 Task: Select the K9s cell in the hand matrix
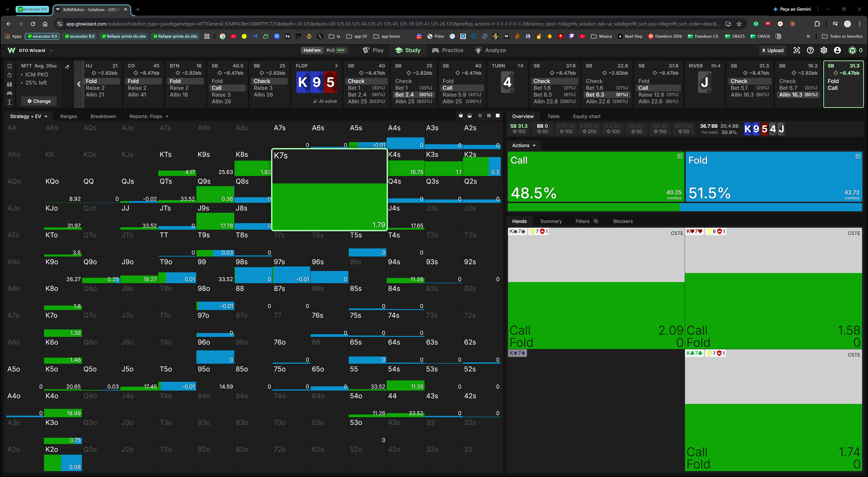215,163
